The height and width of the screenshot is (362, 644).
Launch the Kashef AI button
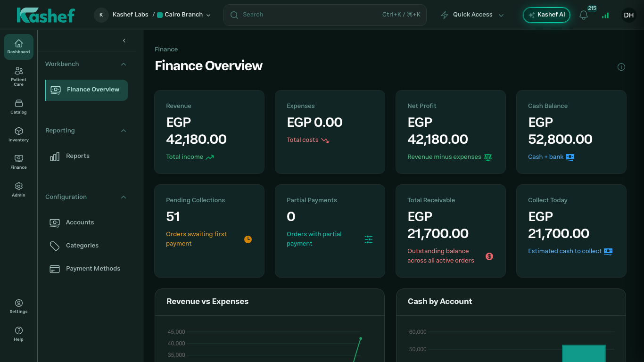tap(546, 15)
